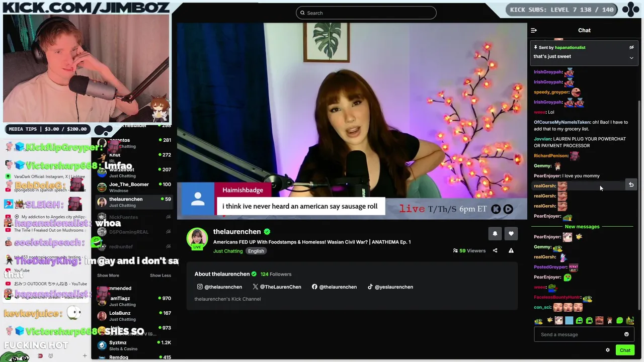Jump to New messages divider label
644x362 pixels.
click(x=582, y=227)
